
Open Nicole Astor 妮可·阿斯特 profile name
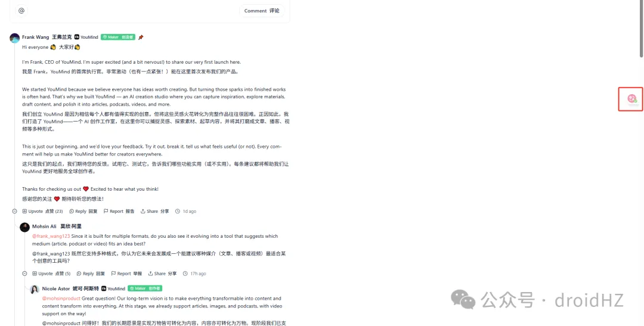click(70, 288)
